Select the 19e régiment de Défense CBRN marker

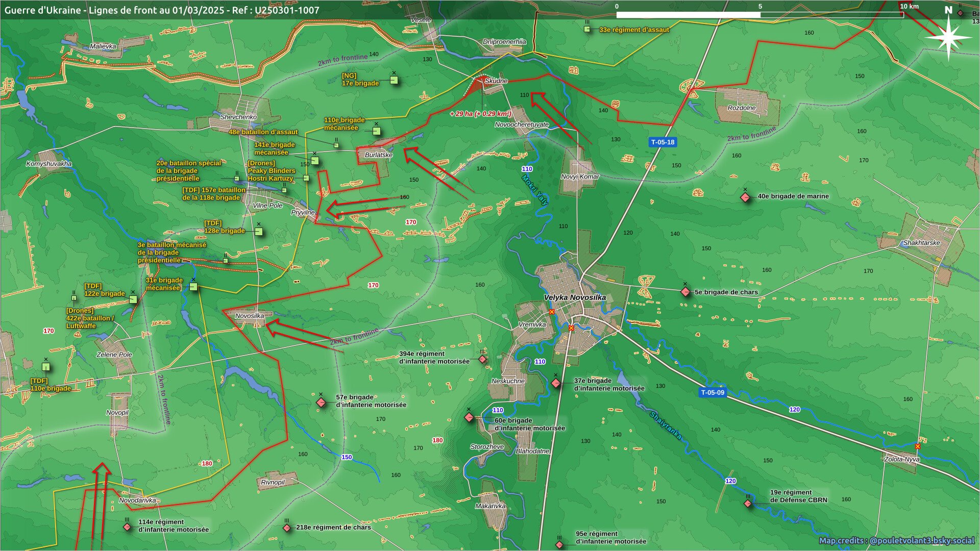[748, 504]
